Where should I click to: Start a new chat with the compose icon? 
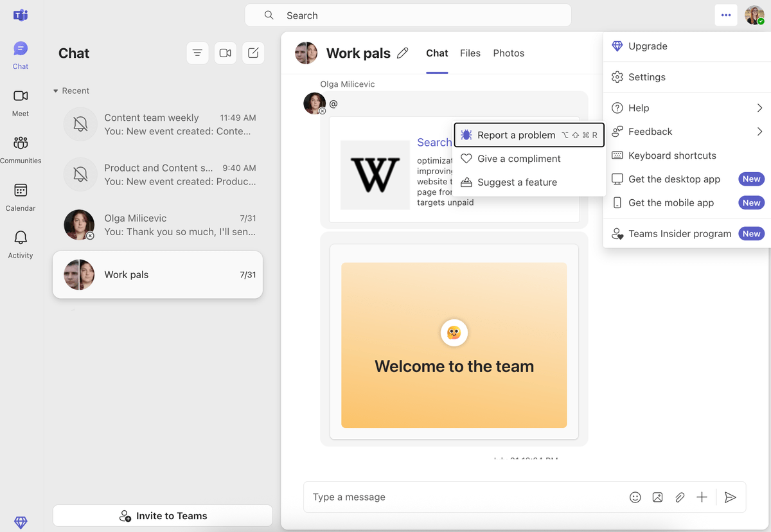tap(253, 53)
